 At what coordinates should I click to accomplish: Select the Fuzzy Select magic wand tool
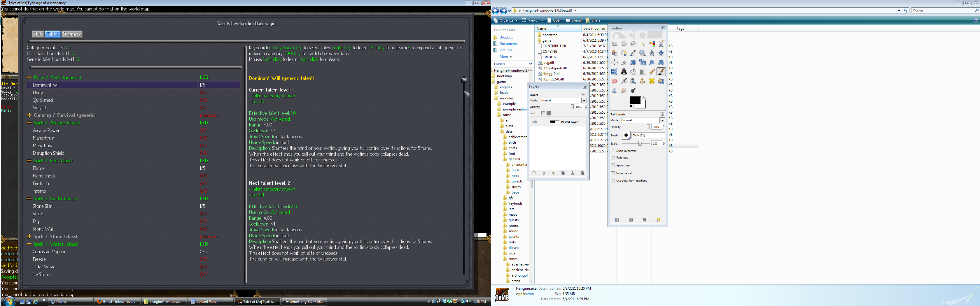(643, 44)
